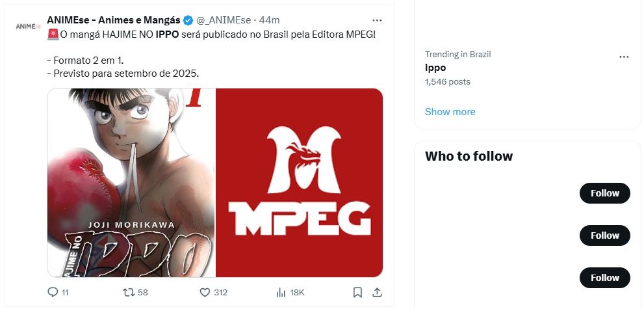The width and height of the screenshot is (644, 309).
Task: Open the Hajime no Ippo cover image
Action: 131,183
